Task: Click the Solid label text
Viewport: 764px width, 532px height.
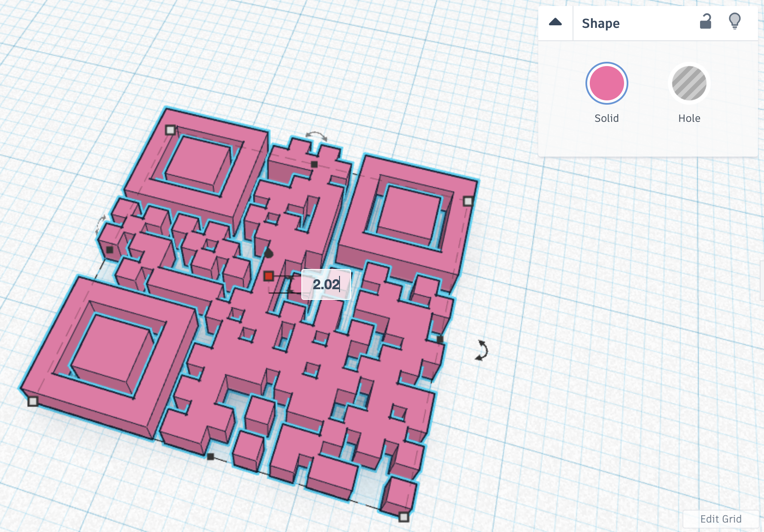Action: [x=606, y=118]
